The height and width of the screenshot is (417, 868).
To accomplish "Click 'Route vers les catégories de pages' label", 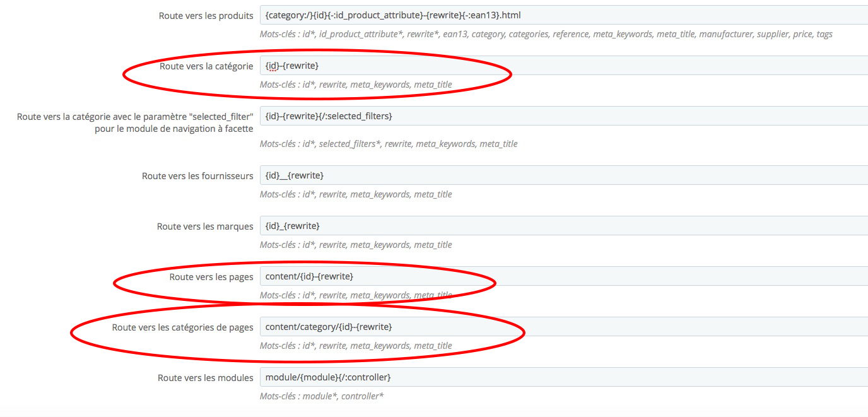I will (x=183, y=327).
